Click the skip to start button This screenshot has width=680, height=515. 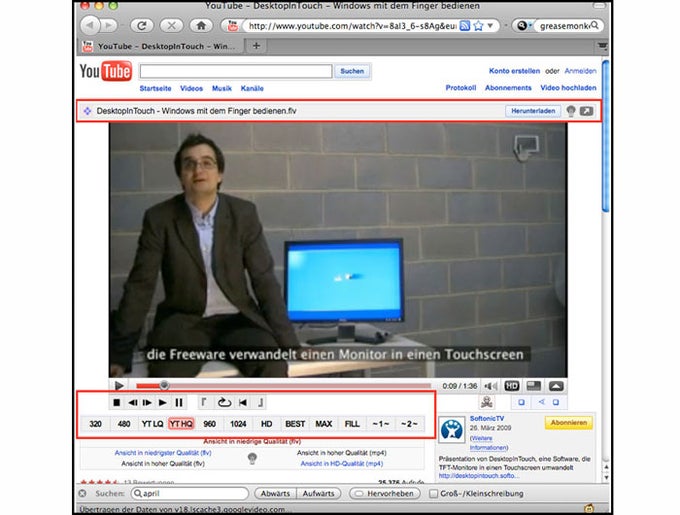pos(243,403)
